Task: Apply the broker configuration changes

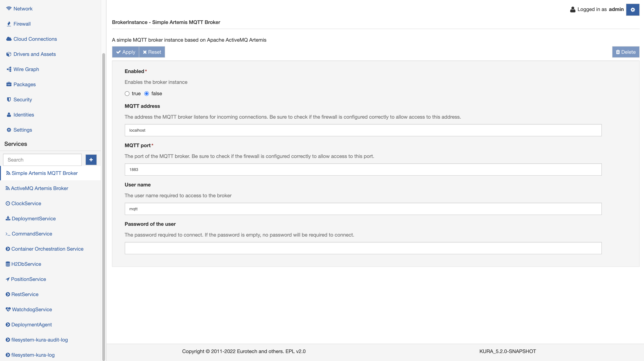Action: [x=125, y=52]
